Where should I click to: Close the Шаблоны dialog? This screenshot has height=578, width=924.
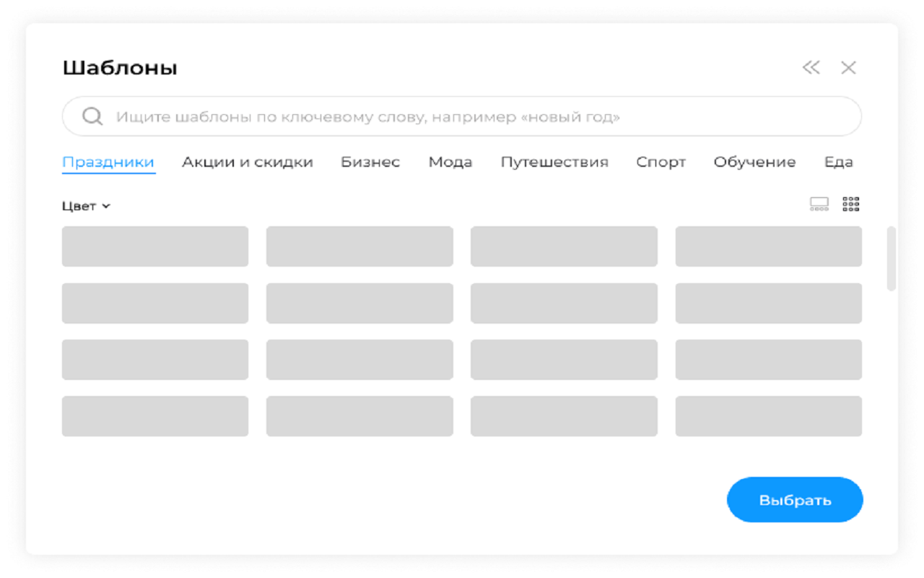coord(848,68)
